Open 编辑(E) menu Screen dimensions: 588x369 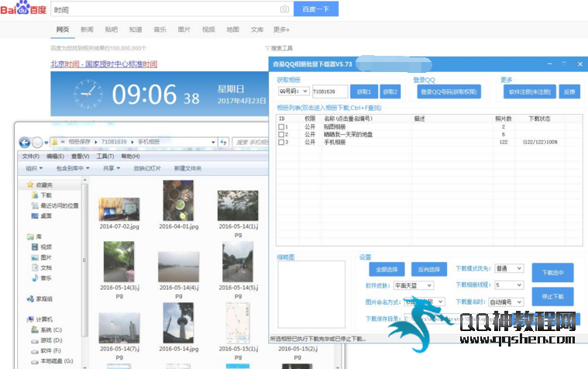coord(55,156)
